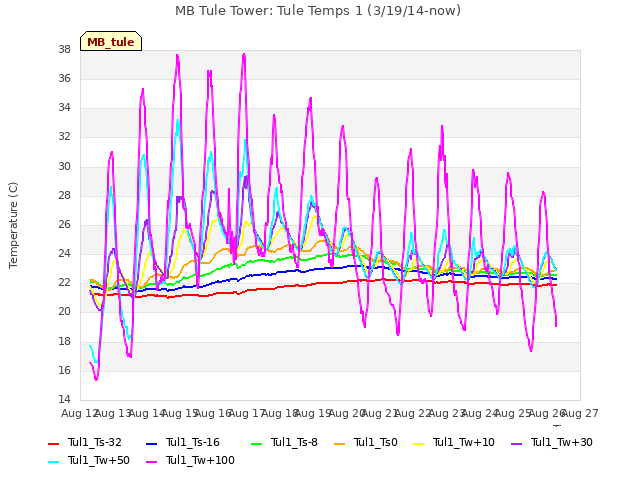Click the cyan Tul1_Tw+50 legend swatch
Viewport: 640px width, 480px height.
click(x=53, y=462)
